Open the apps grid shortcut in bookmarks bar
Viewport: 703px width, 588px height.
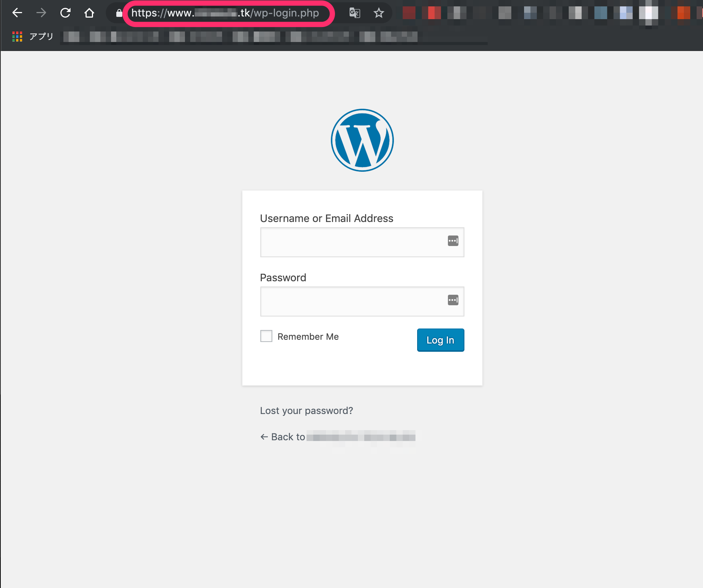point(17,36)
